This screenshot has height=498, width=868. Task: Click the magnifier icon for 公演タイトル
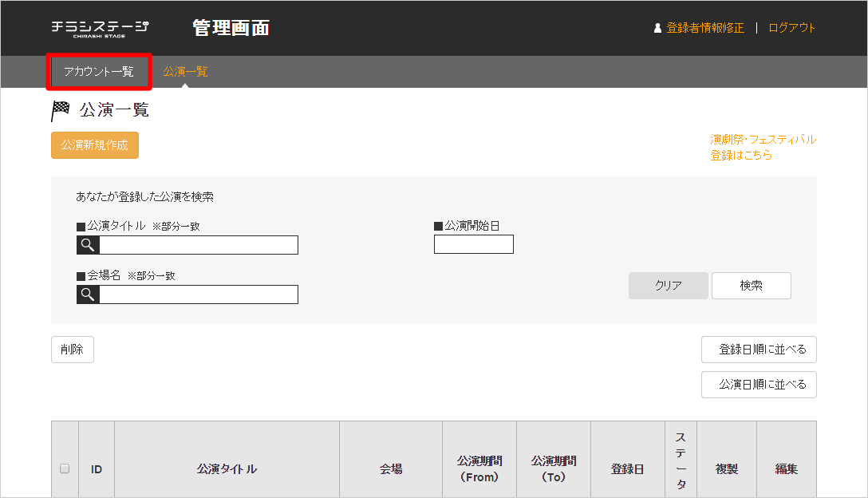click(x=88, y=245)
